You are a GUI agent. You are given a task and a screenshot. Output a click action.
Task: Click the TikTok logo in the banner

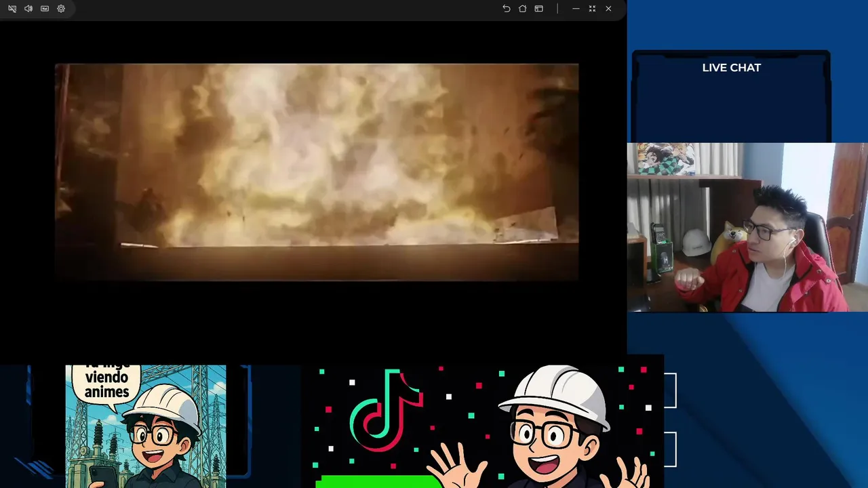point(386,411)
